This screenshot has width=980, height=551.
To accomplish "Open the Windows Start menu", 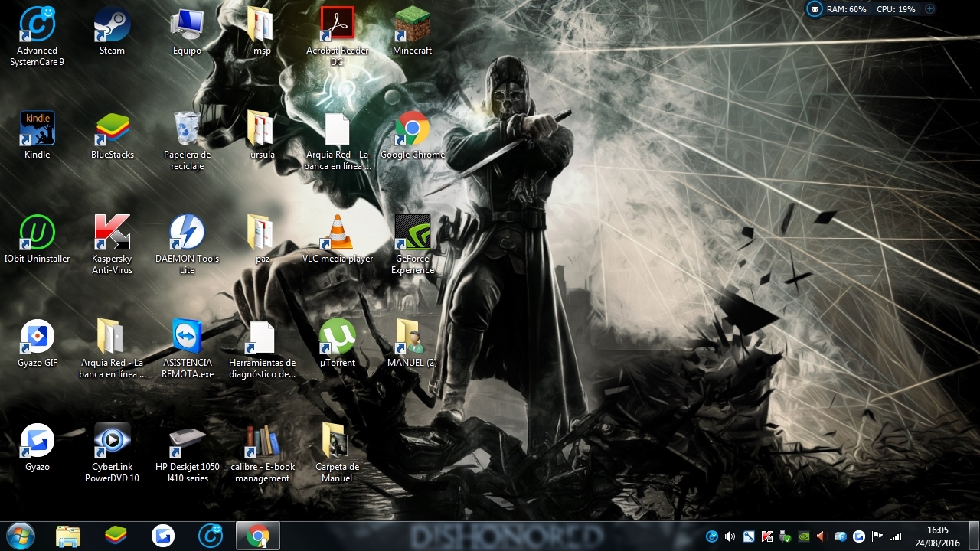I will (x=21, y=536).
